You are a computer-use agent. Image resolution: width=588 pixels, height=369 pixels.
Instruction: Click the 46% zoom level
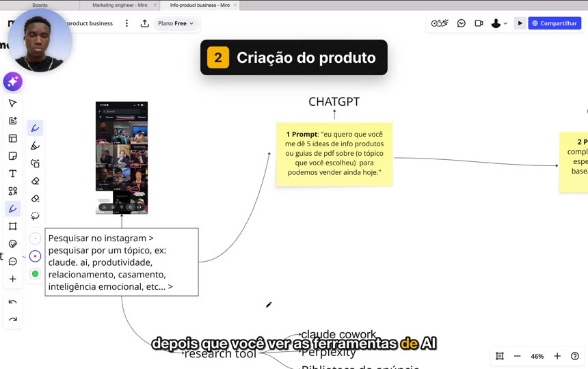[537, 356]
